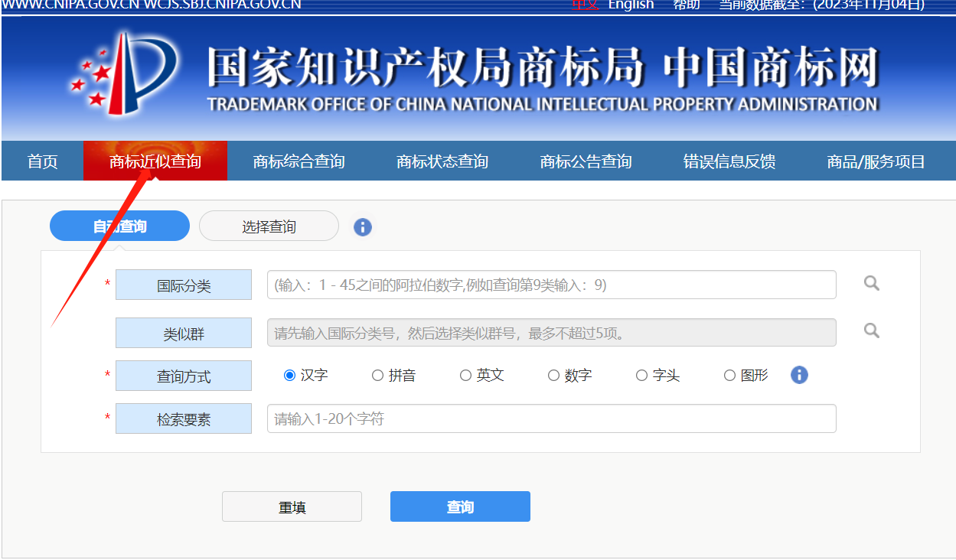Click info icon next to 选择查询 tab
This screenshot has height=560, width=956.
click(x=363, y=226)
